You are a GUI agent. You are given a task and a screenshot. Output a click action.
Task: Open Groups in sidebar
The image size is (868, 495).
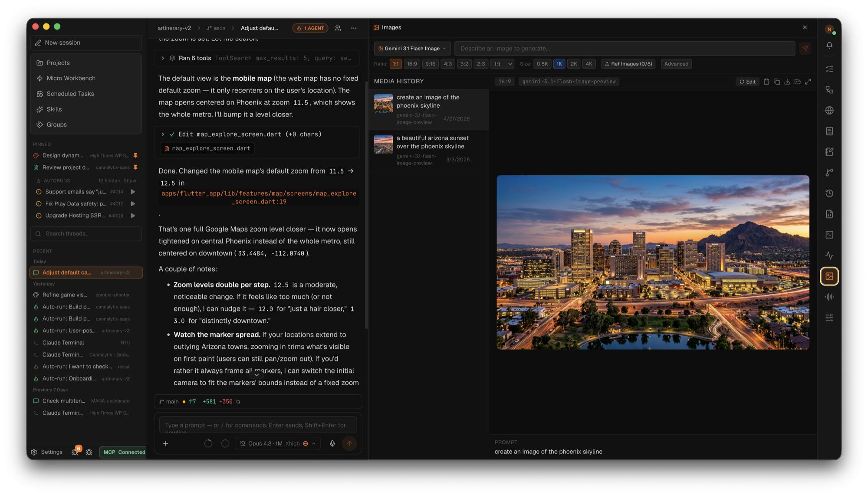[x=86, y=125]
